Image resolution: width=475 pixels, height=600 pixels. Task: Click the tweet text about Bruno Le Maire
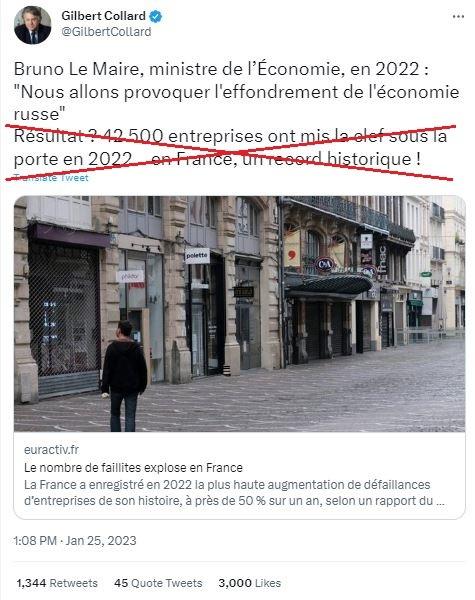coord(236,114)
